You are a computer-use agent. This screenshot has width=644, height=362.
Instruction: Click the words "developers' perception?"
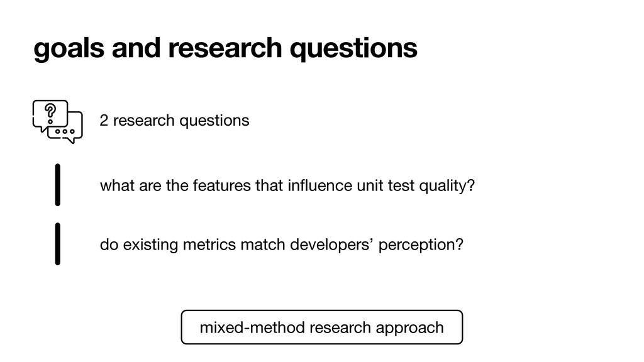point(377,245)
